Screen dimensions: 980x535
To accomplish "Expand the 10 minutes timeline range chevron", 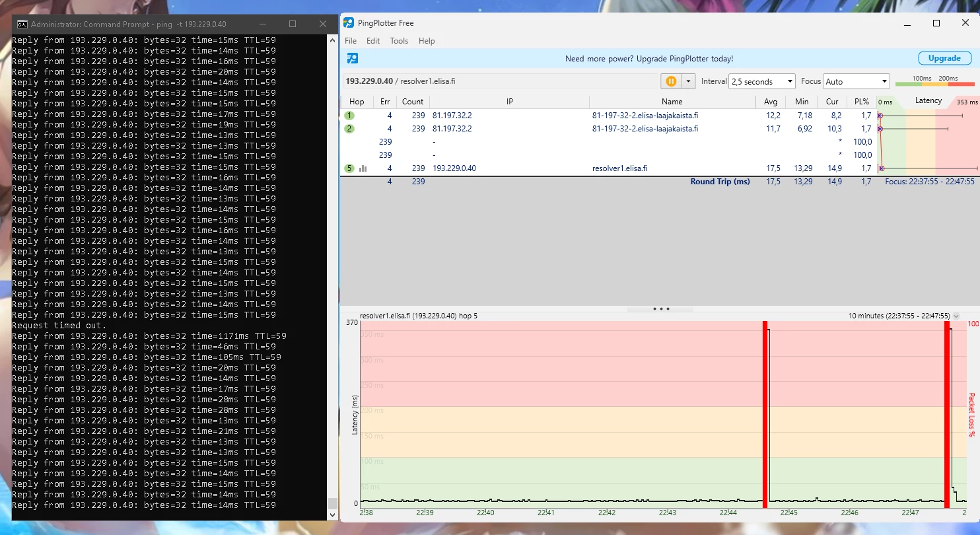I will [956, 316].
